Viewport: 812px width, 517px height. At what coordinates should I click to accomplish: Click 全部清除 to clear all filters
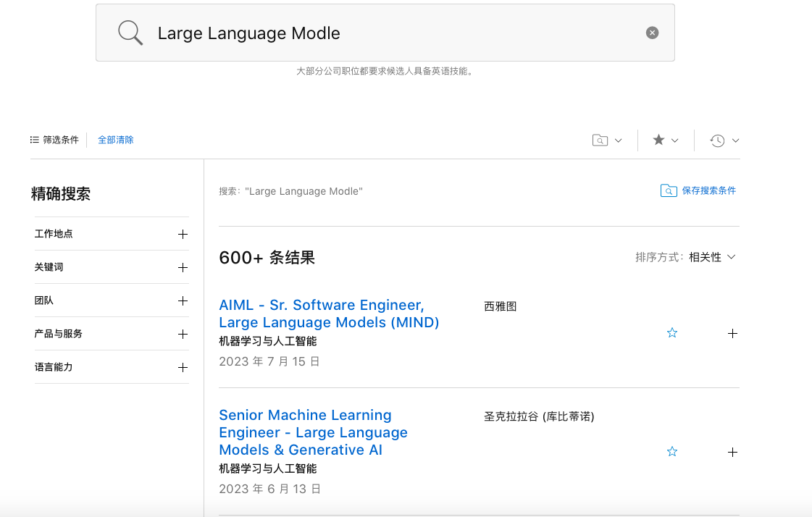coord(116,140)
